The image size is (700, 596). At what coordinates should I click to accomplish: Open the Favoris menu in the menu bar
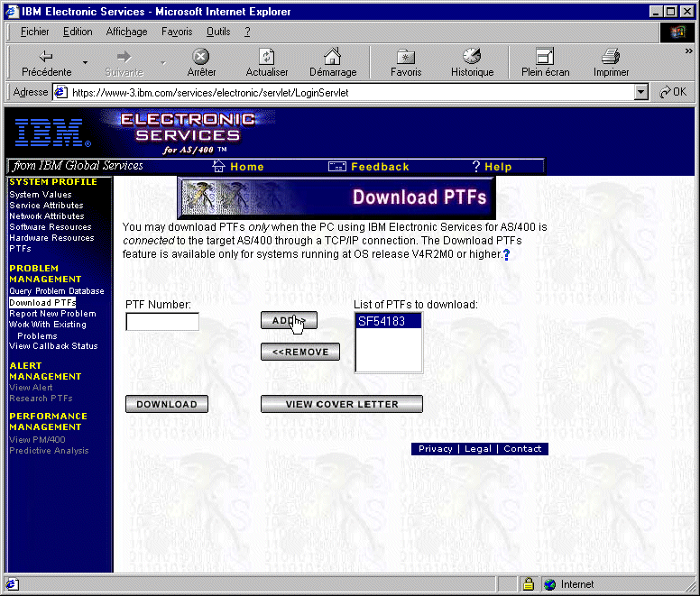(x=176, y=32)
